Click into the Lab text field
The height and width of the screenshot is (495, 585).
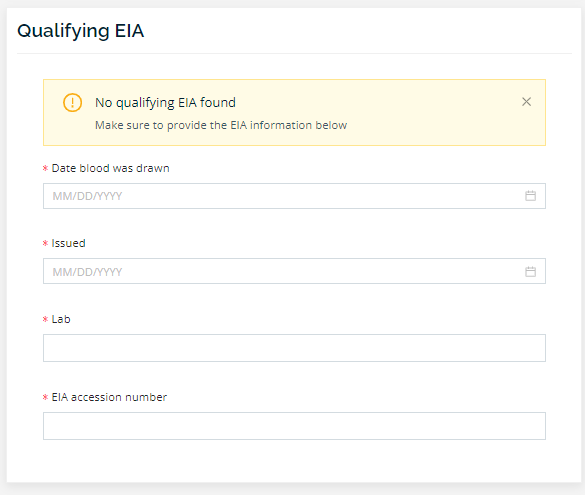click(x=294, y=348)
